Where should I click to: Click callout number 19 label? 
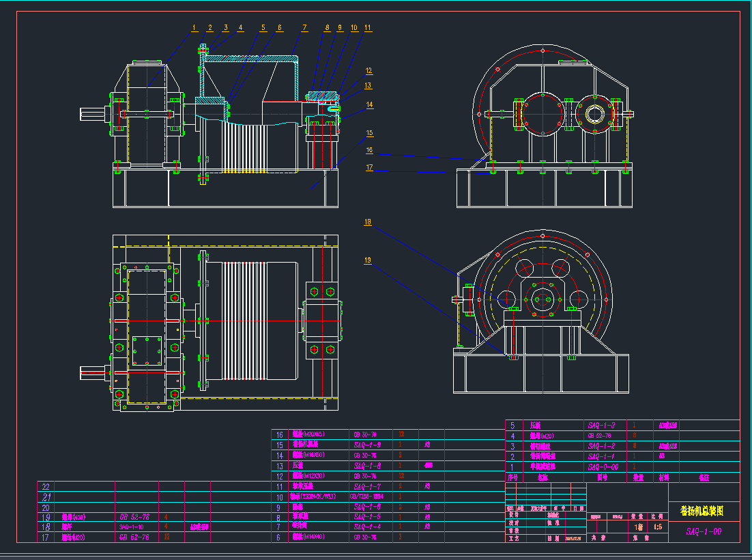point(368,260)
